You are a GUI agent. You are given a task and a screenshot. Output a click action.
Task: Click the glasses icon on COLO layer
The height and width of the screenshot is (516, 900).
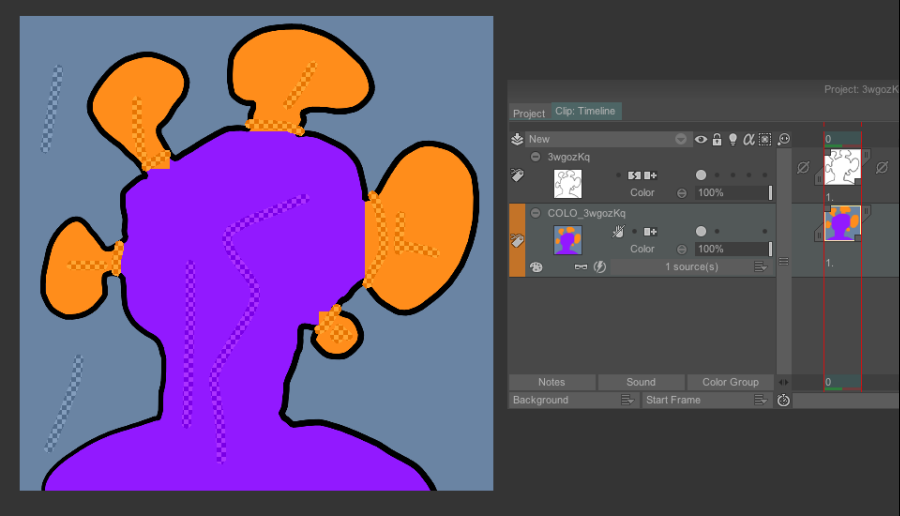coord(581,267)
